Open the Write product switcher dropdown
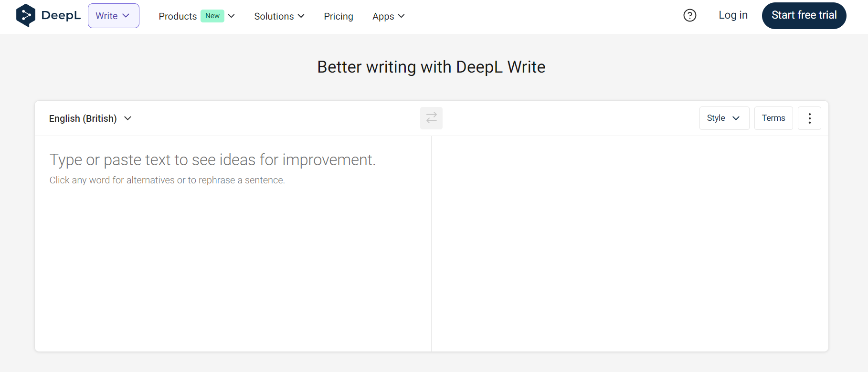 point(114,16)
